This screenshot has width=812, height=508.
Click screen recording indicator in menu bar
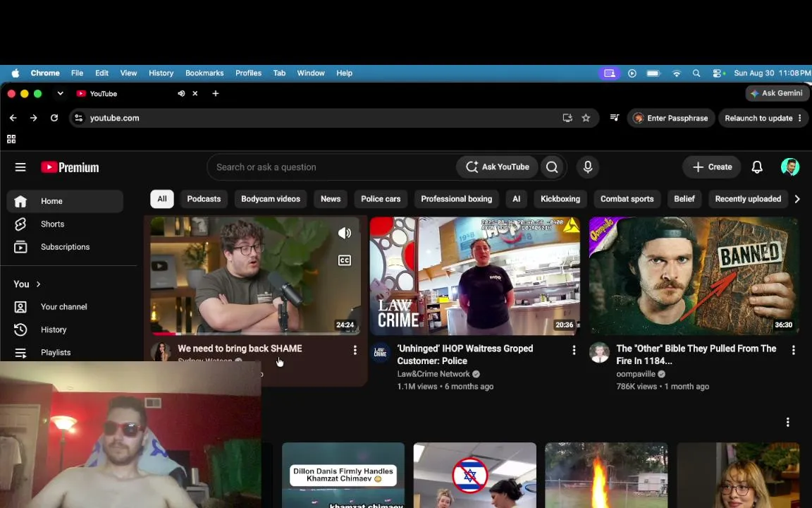pyautogui.click(x=610, y=73)
